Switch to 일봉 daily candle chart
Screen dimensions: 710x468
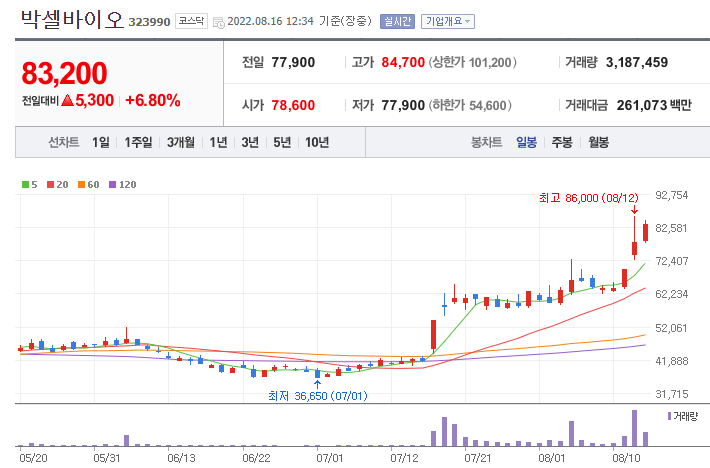526,142
